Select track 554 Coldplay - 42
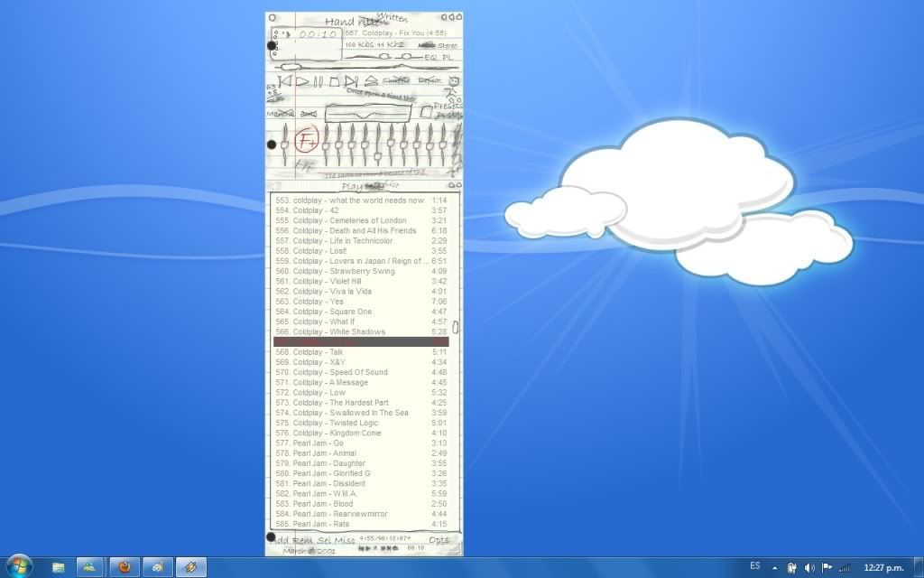924x578 pixels. click(x=361, y=210)
